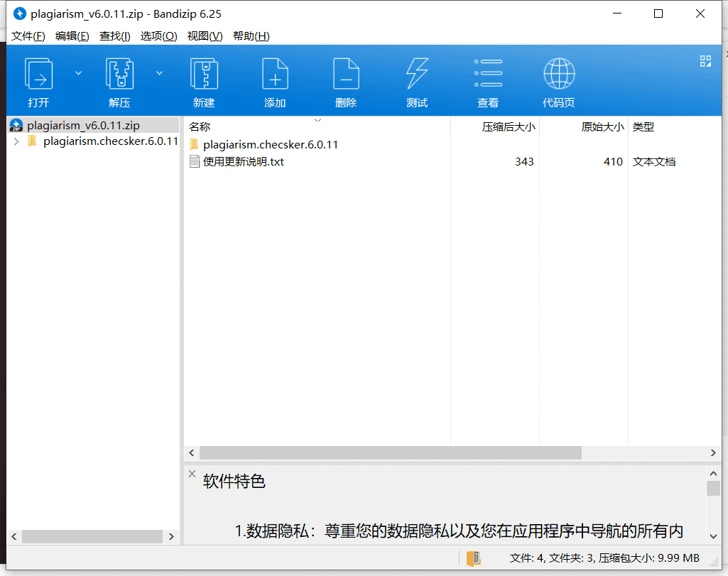
Task: Click the folder icon in the file list
Action: point(195,144)
